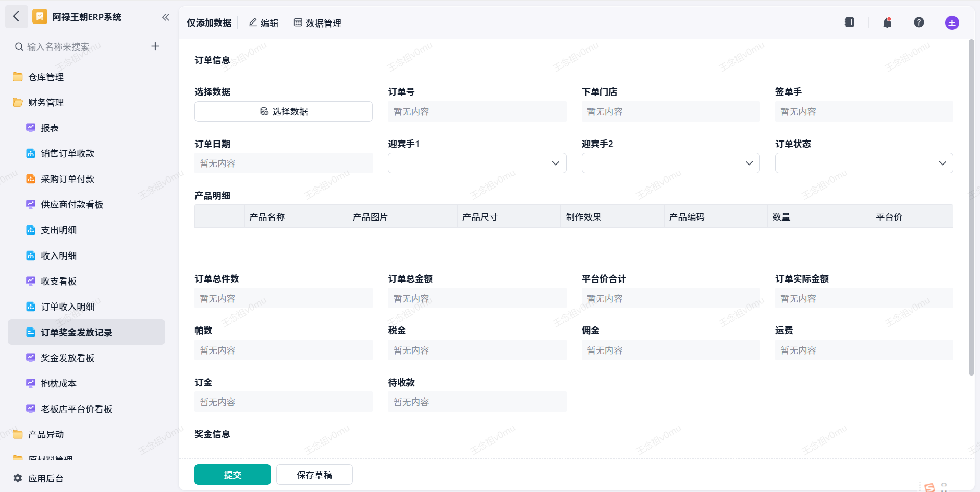Click the 订单总金额 field
Viewport: 980px width, 492px height.
(477, 298)
